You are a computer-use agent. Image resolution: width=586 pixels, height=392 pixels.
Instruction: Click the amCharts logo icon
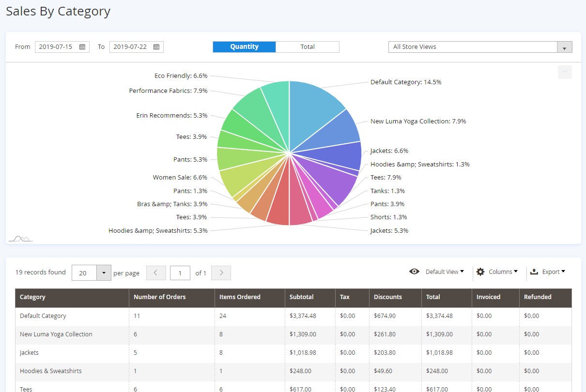(x=21, y=238)
